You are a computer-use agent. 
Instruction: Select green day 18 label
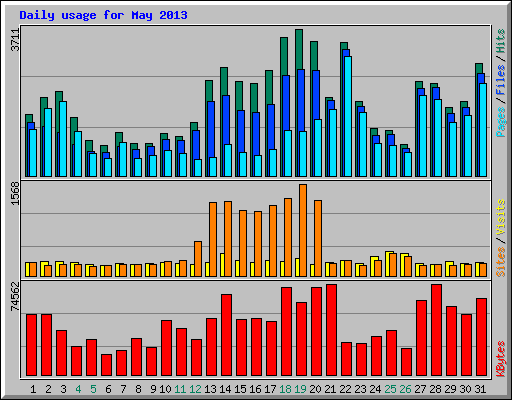pyautogui.click(x=285, y=389)
